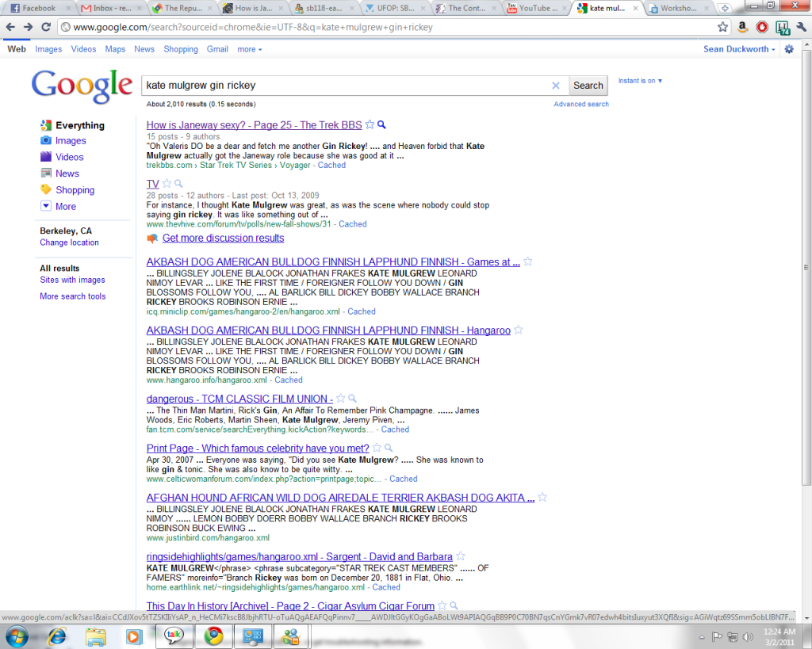The height and width of the screenshot is (649, 812).
Task: Switch to the YouTube tab
Action: 537,8
